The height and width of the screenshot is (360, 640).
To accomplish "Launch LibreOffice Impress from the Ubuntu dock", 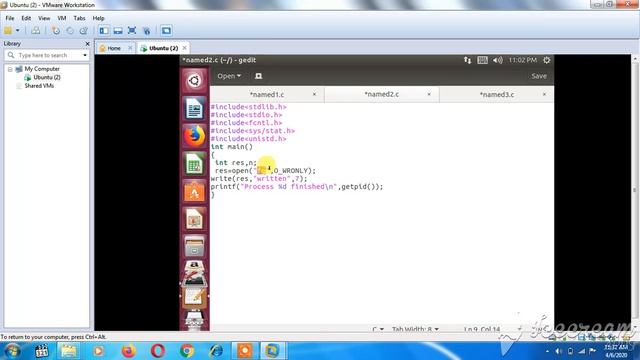I will 194,219.
